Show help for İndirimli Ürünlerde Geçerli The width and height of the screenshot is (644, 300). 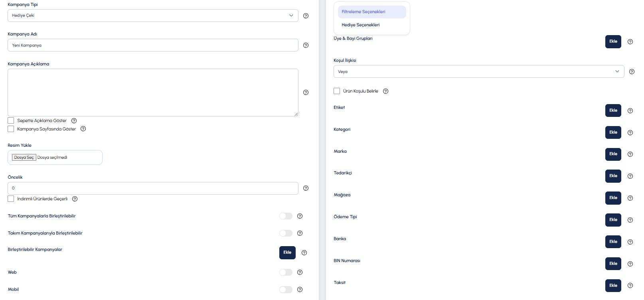pos(75,199)
